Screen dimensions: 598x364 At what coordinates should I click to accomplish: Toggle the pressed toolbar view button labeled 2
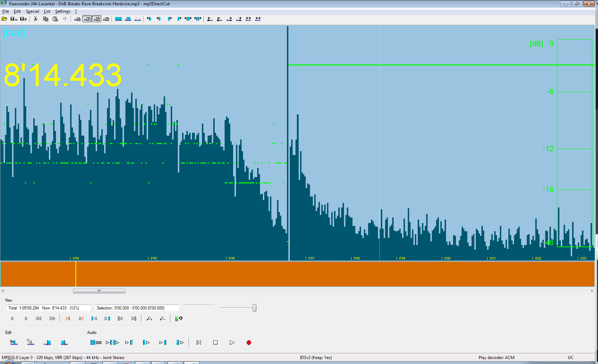click(96, 19)
